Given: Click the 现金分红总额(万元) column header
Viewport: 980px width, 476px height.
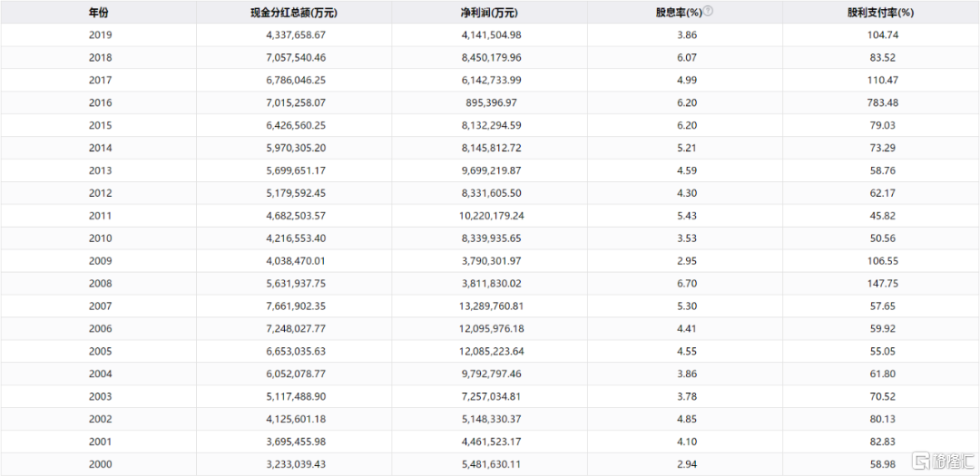Looking at the screenshot, I should tap(294, 13).
